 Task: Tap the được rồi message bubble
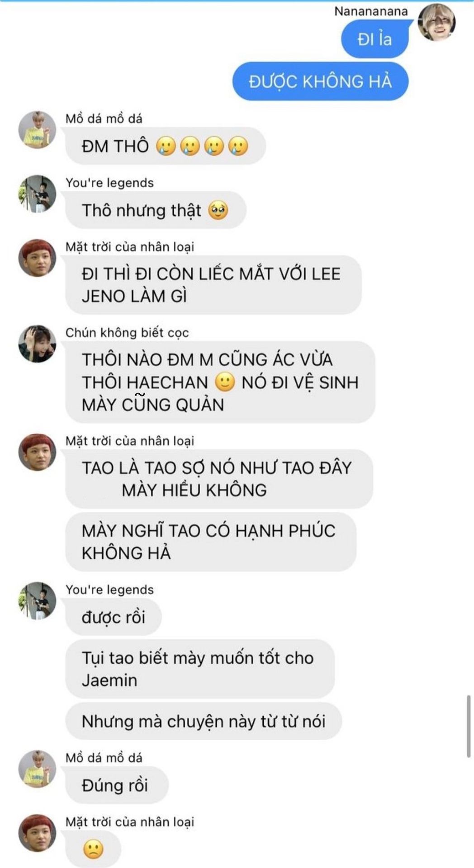click(x=113, y=617)
